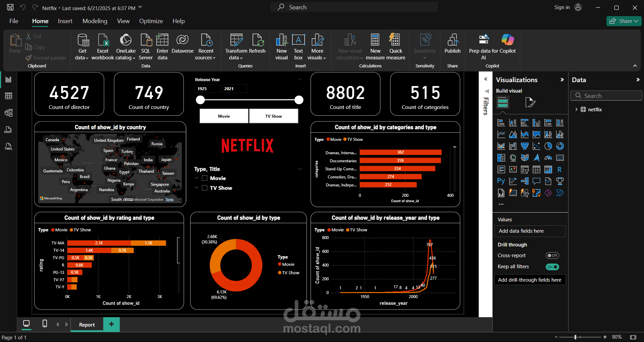Click the zoom slider in status bar
This screenshot has height=342, width=644.
pos(575,337)
